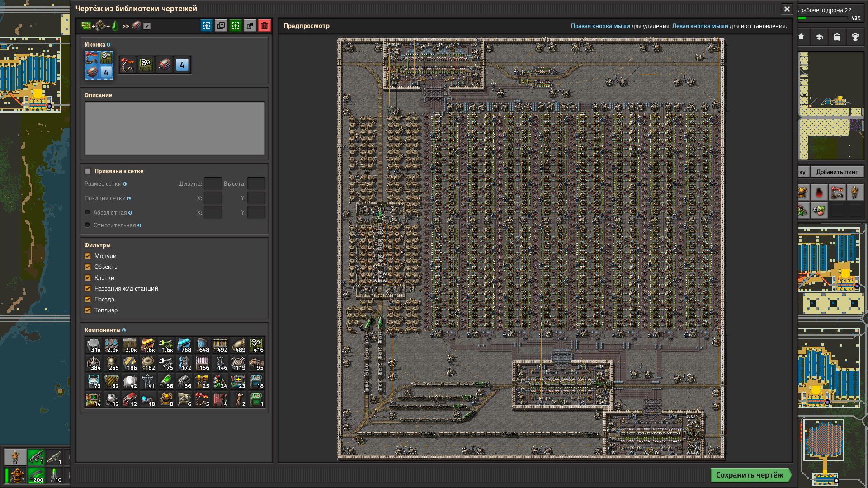Click the roboport component showing 73
The width and height of the screenshot is (868, 488).
[x=94, y=381]
